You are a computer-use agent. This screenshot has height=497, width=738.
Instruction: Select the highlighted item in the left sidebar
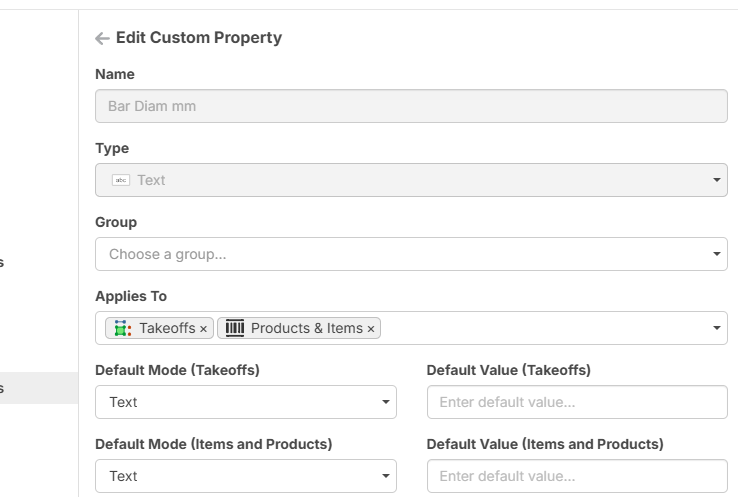(x=38, y=388)
